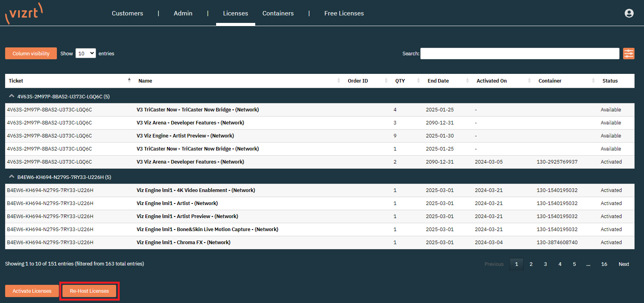Sort by the End Date column

pyautogui.click(x=438, y=81)
